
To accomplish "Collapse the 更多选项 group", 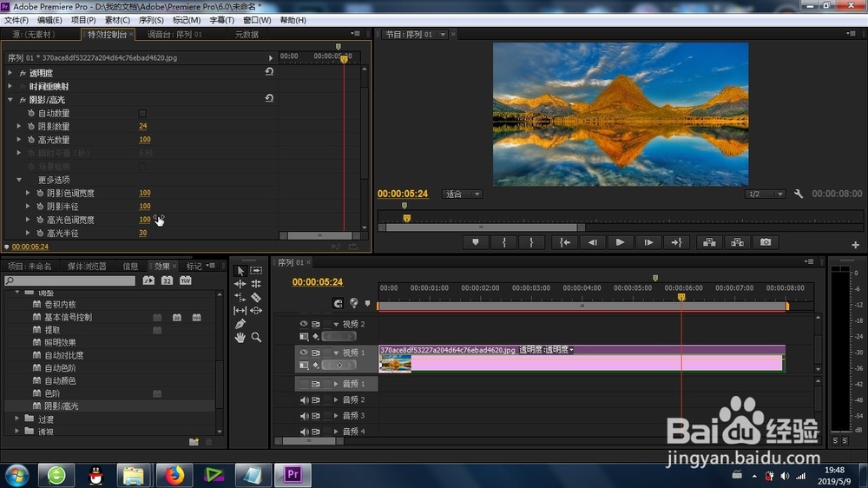I will 19,180.
